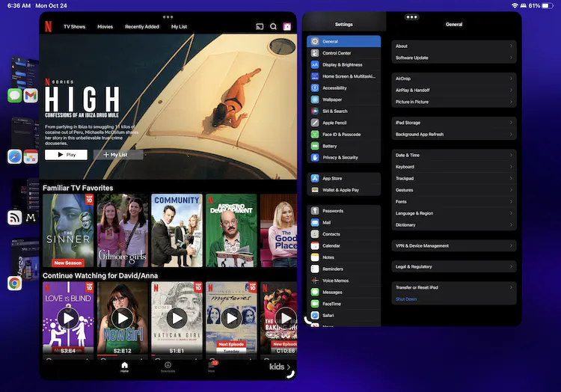This screenshot has width=561, height=392.
Task: Open Transfer or Reset iPad
Action: 454,287
